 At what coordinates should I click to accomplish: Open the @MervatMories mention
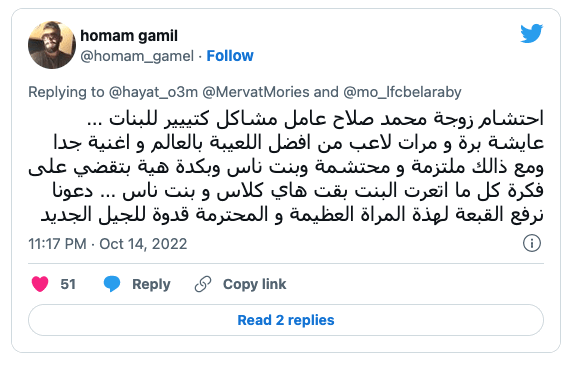pyautogui.click(x=256, y=92)
